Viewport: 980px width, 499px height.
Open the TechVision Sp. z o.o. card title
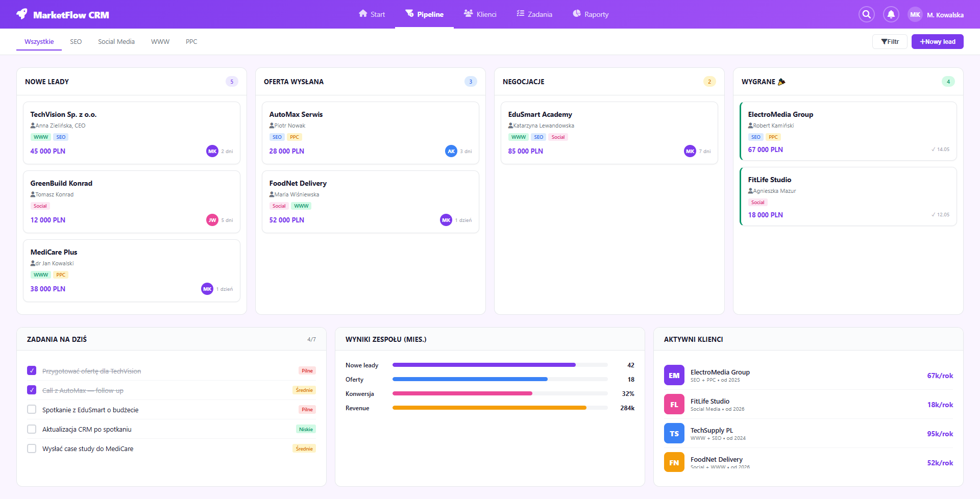pos(63,114)
